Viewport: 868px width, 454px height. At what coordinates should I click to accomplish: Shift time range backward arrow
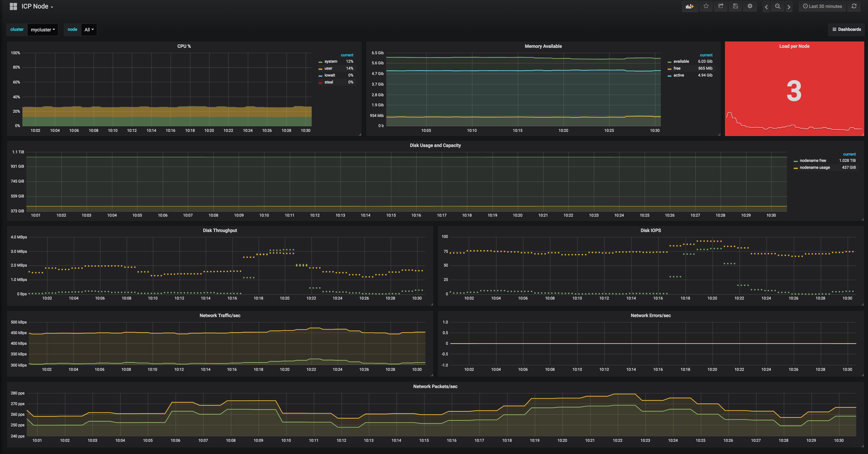[766, 7]
